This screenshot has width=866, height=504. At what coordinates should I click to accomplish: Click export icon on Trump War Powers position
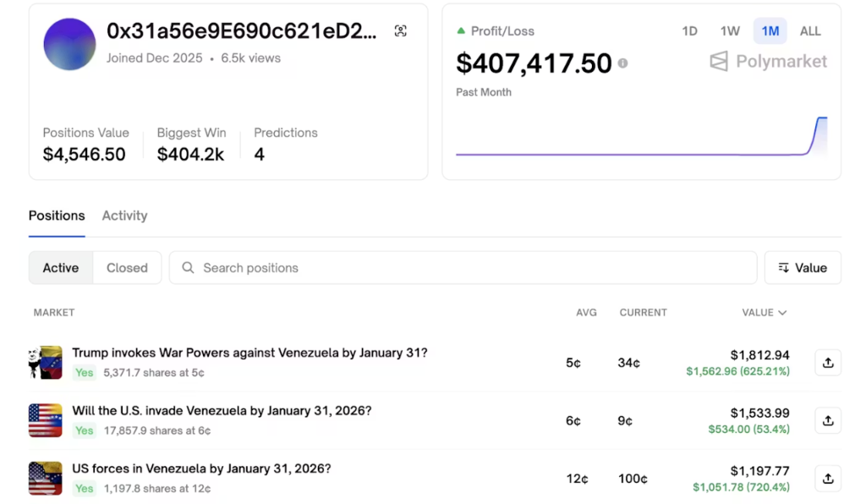tap(827, 362)
